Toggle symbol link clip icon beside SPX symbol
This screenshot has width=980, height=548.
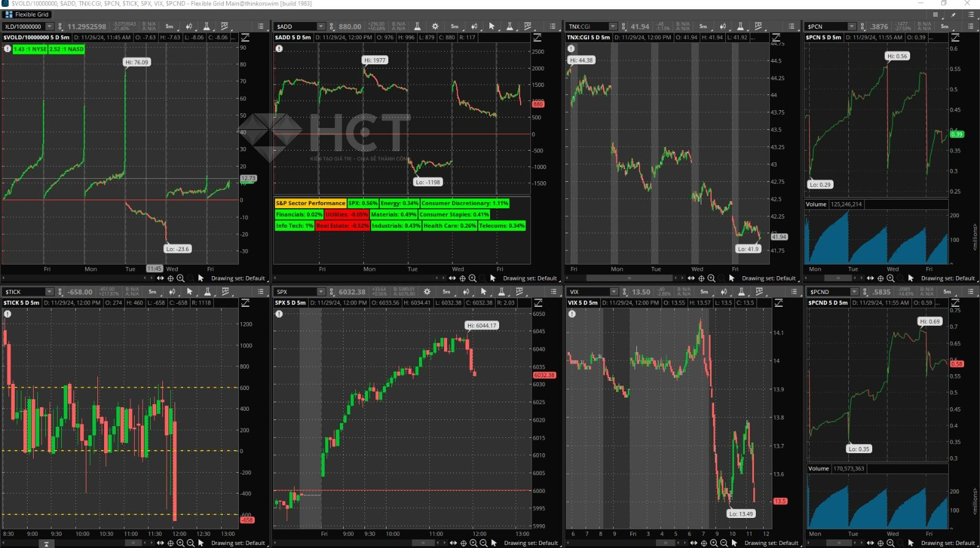click(331, 292)
